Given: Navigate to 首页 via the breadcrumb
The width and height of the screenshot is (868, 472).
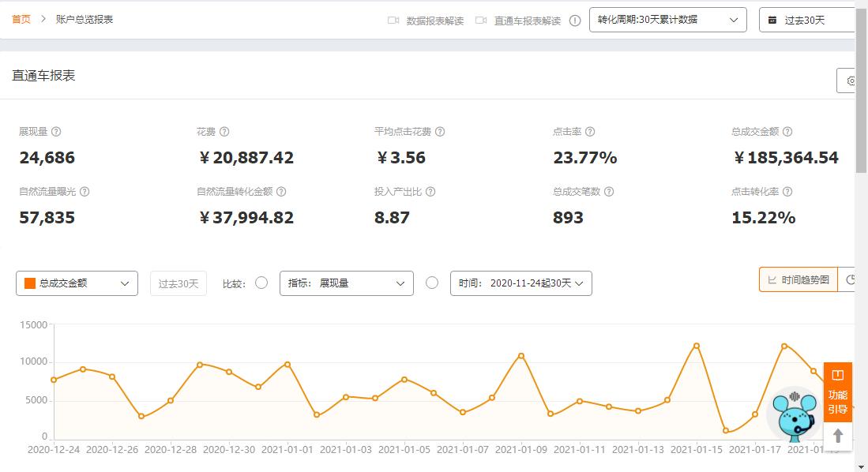Looking at the screenshot, I should [19, 21].
